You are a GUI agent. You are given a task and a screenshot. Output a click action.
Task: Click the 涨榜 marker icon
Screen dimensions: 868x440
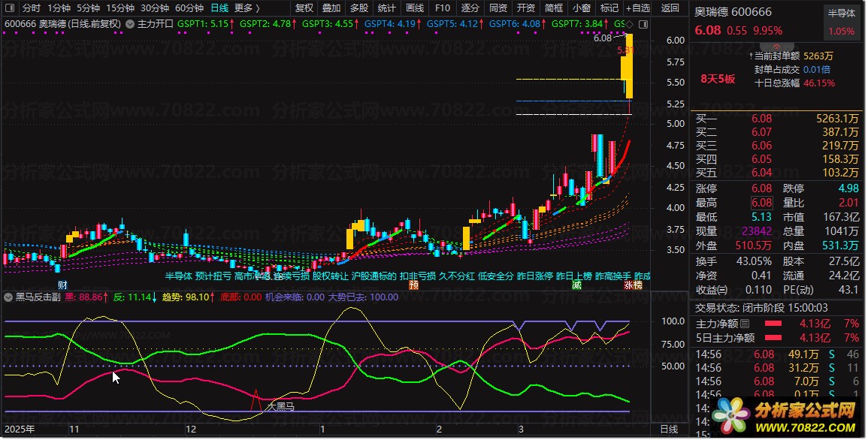pyautogui.click(x=634, y=285)
